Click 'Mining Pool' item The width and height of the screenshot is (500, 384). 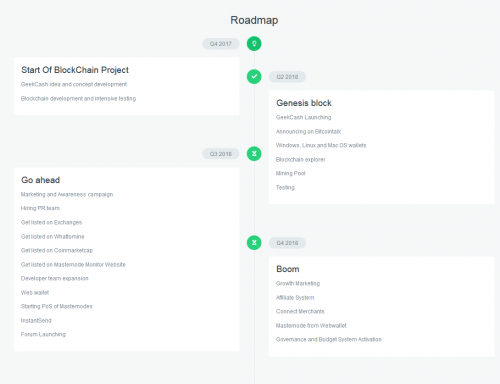[x=290, y=173]
